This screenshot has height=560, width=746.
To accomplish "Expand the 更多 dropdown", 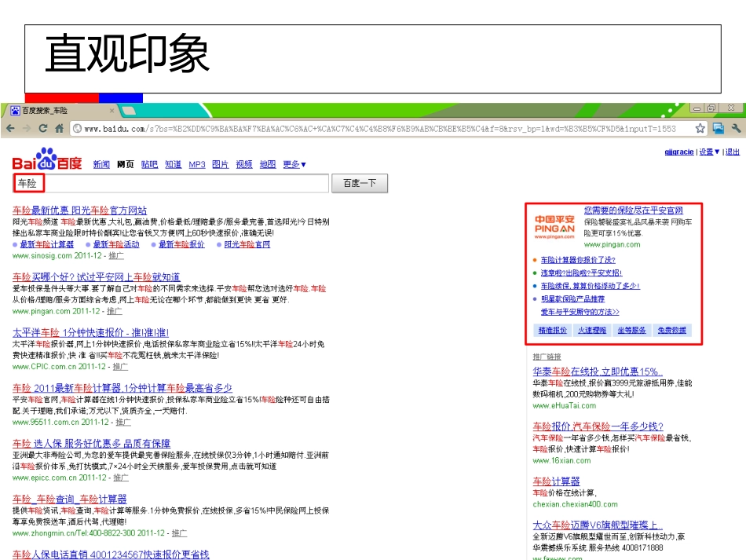I will coord(294,165).
